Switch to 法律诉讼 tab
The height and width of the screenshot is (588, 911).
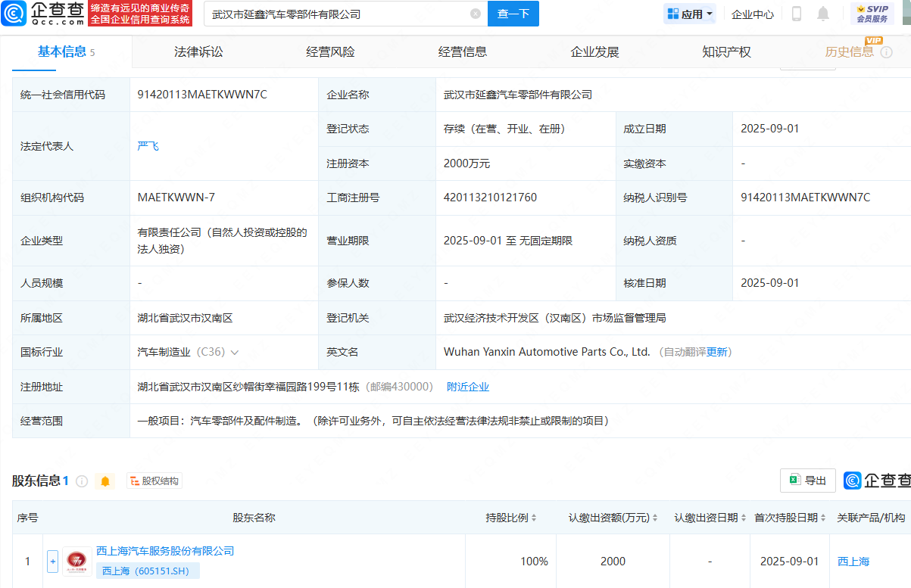198,51
